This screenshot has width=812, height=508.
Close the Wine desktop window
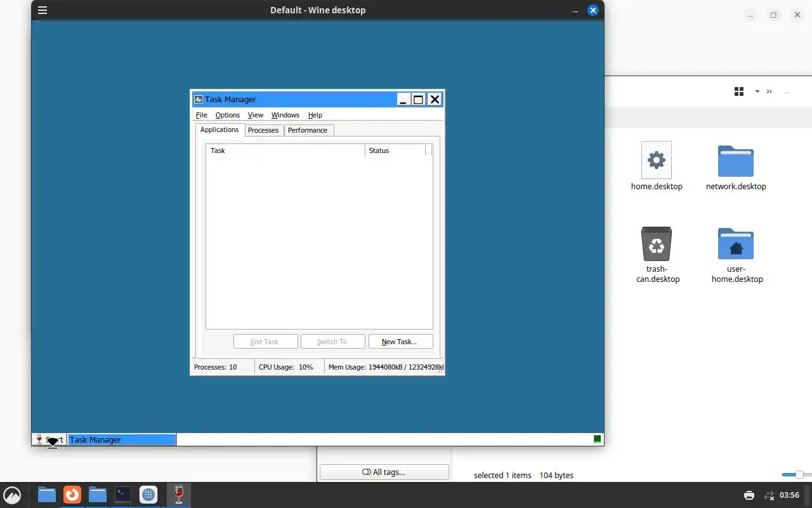tap(593, 10)
